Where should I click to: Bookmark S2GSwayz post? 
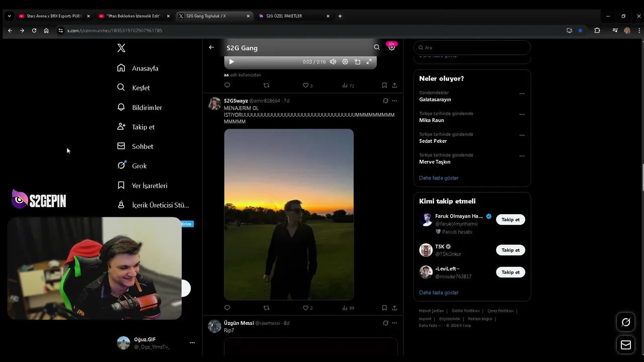(x=384, y=308)
